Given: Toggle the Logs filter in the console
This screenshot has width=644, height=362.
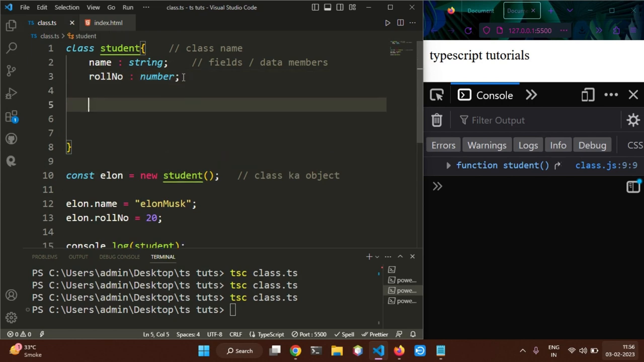Looking at the screenshot, I should [528, 145].
